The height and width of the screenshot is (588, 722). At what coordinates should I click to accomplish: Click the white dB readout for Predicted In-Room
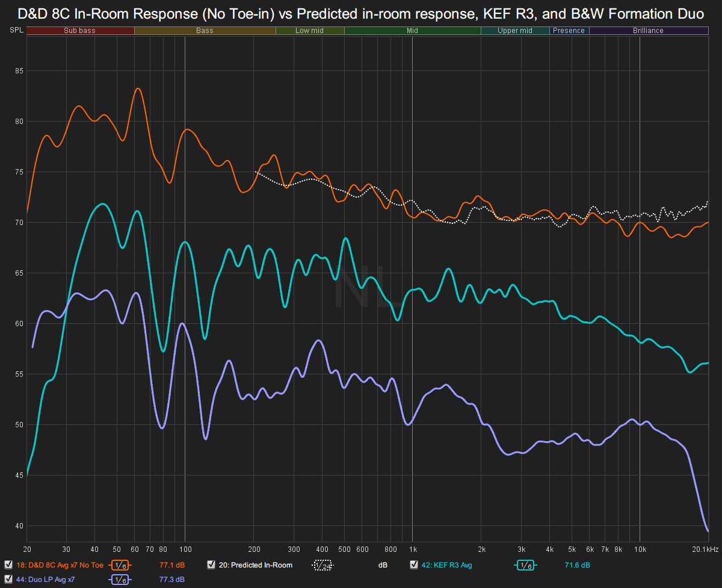[x=382, y=565]
